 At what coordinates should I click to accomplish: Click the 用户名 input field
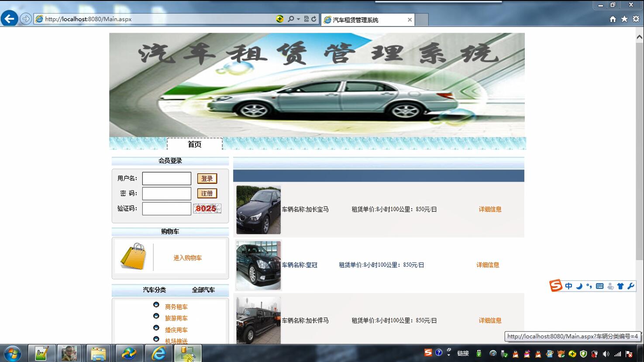click(x=167, y=179)
